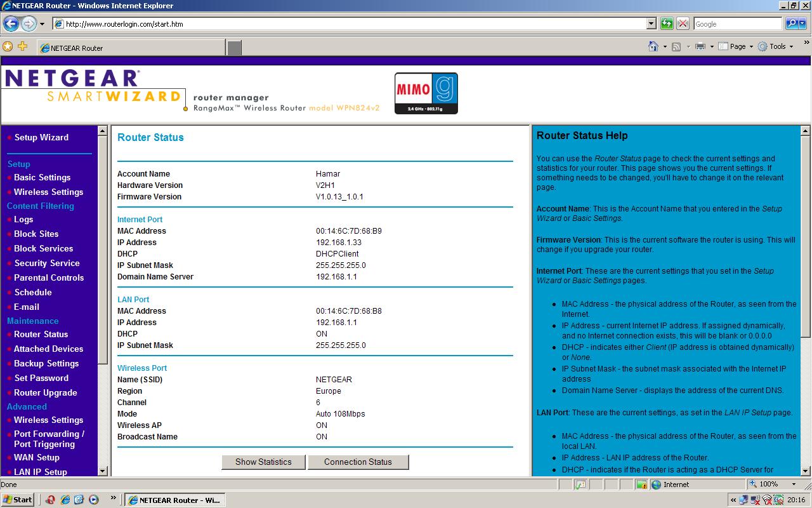Open WAN Setup page

point(37,457)
